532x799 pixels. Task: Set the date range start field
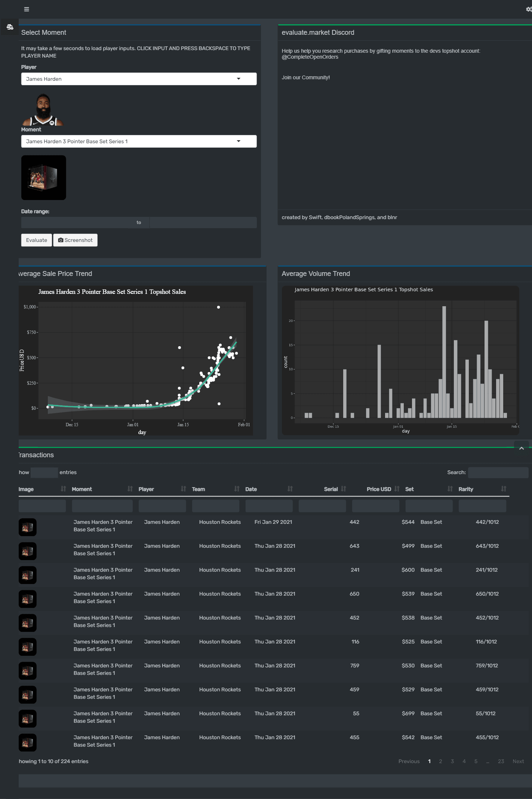(75, 222)
